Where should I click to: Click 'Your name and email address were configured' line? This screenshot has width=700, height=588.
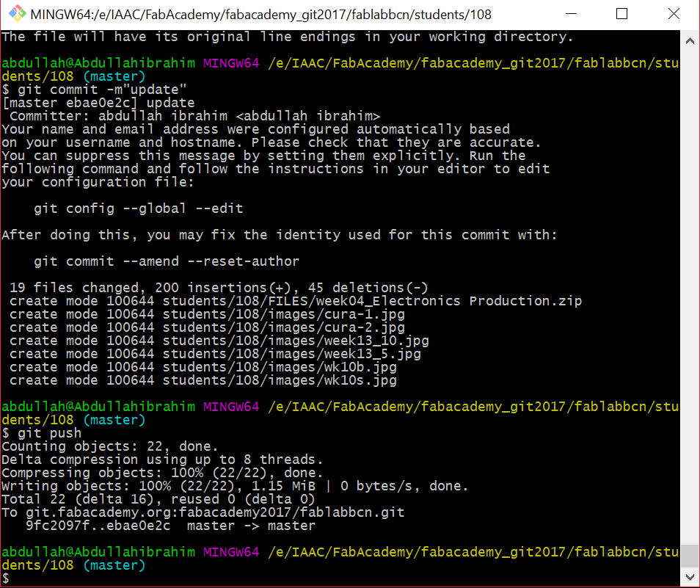point(256,129)
